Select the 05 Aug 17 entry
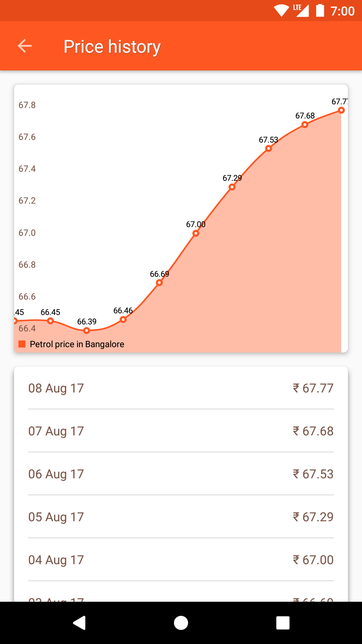Image resolution: width=362 pixels, height=644 pixels. tap(181, 517)
